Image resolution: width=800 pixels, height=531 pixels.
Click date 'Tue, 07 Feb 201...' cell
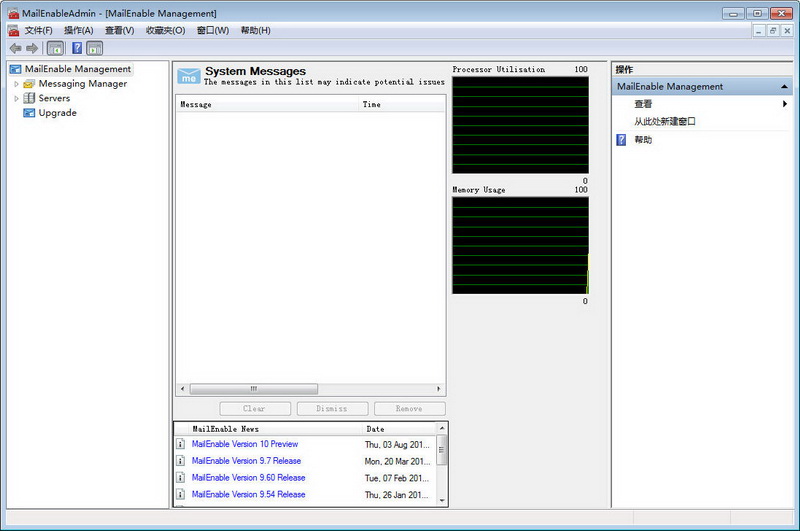pos(397,478)
